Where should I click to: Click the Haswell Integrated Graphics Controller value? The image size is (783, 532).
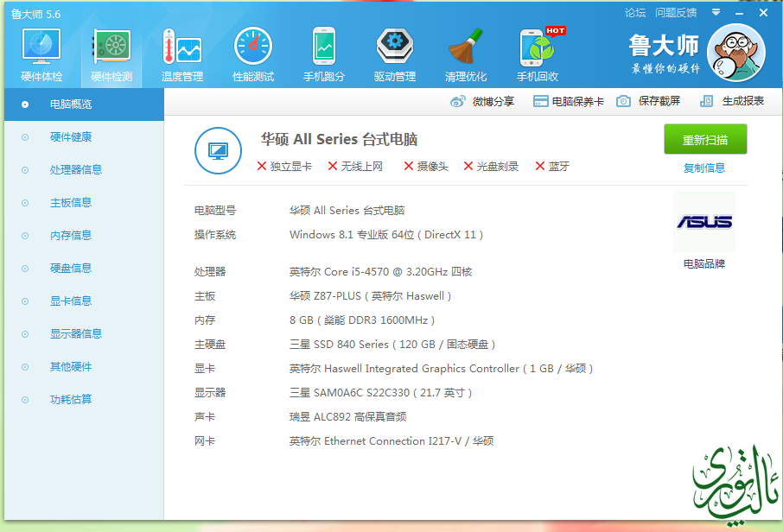coord(441,369)
